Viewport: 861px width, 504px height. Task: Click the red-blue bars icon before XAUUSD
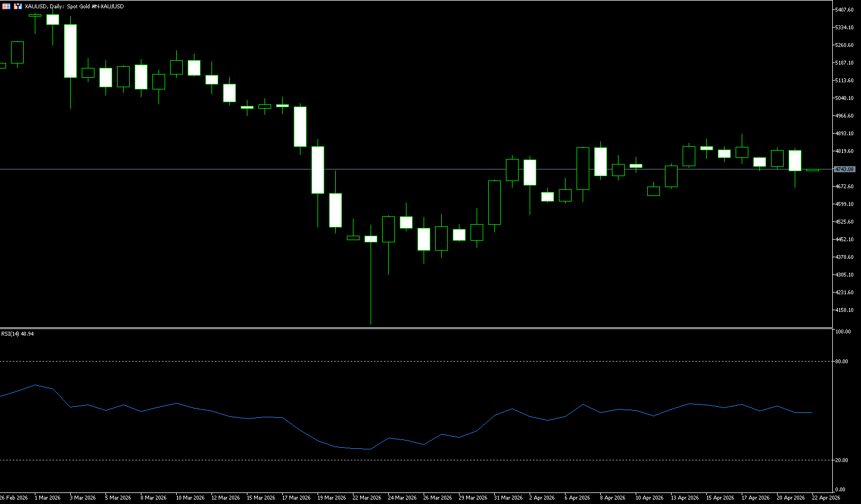(x=18, y=6)
